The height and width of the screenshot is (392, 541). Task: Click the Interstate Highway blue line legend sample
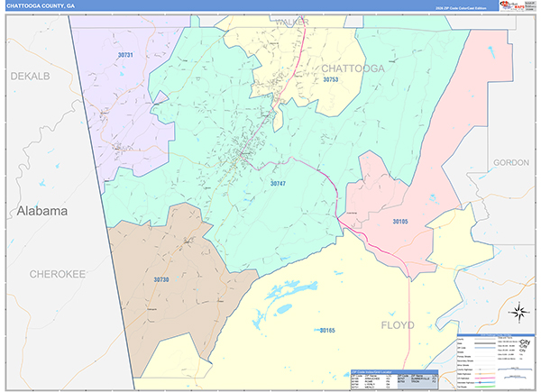[485, 382]
